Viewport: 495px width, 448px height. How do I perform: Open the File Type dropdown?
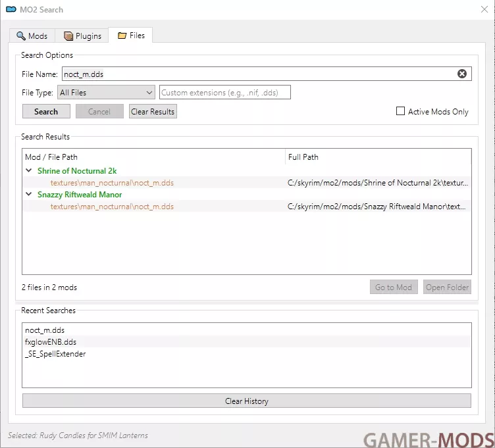point(105,93)
